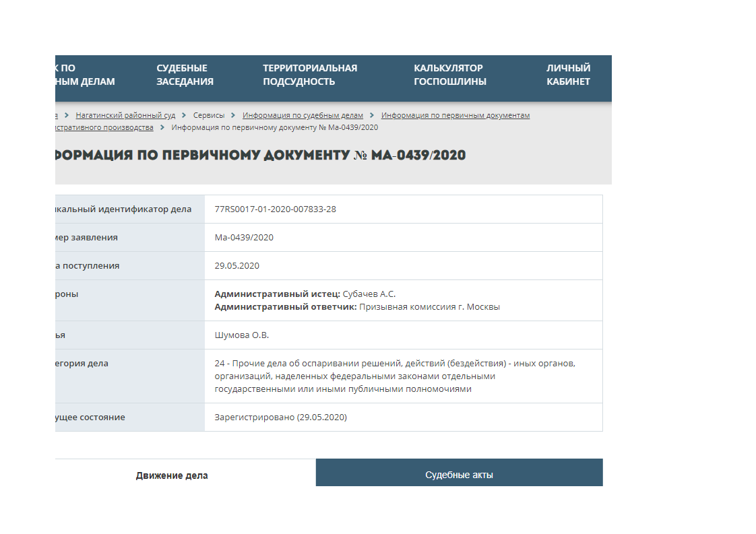Switch to the Движение дела tab
Image resolution: width=756 pixels, height=534 pixels.
tap(172, 475)
